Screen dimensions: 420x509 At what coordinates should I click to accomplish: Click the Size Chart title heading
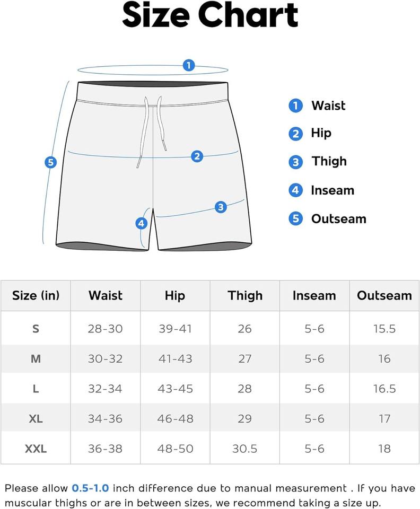(210, 16)
